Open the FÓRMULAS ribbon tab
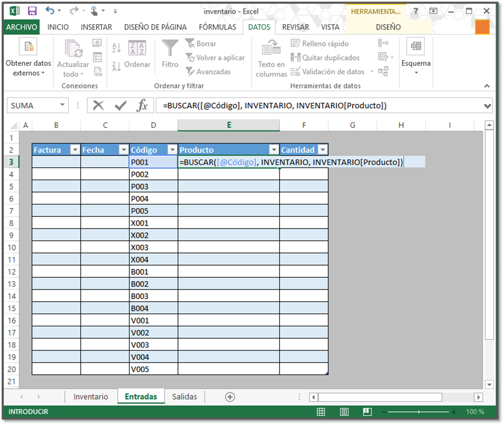504x425 pixels. (217, 27)
